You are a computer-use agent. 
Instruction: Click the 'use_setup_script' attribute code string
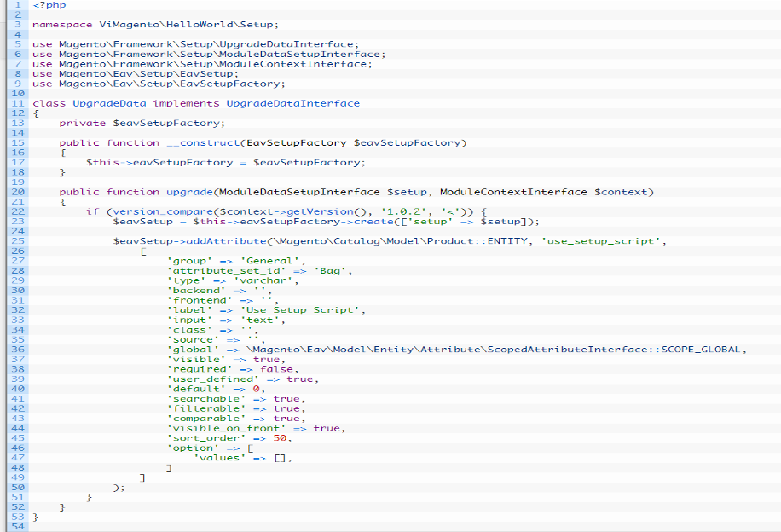601,241
